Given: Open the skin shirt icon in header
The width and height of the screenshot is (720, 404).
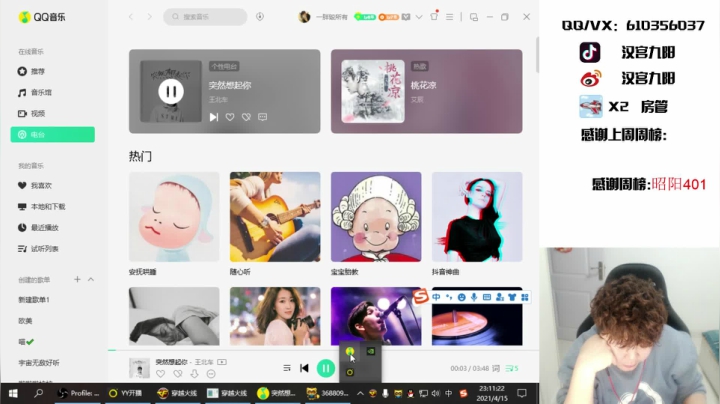Looking at the screenshot, I should point(434,16).
